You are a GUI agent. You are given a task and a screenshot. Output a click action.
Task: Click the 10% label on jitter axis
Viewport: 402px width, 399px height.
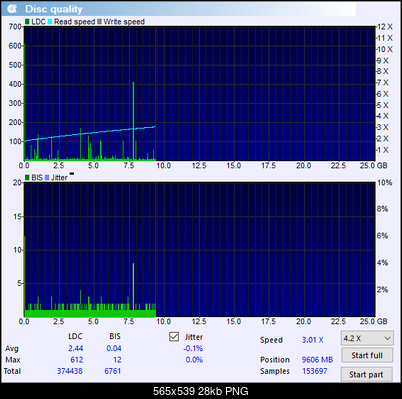pyautogui.click(x=384, y=183)
